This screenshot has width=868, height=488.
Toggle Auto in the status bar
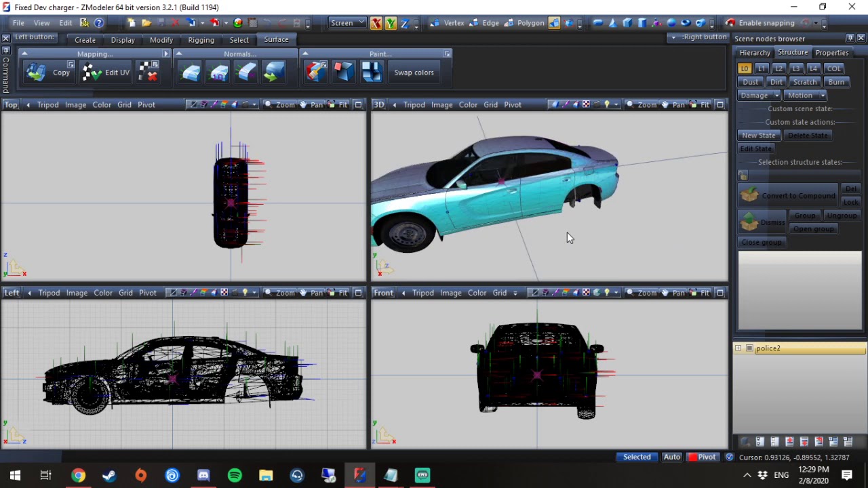click(x=672, y=457)
